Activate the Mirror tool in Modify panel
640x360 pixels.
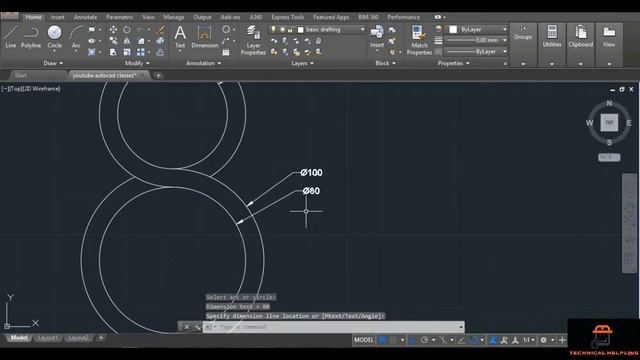[127, 41]
